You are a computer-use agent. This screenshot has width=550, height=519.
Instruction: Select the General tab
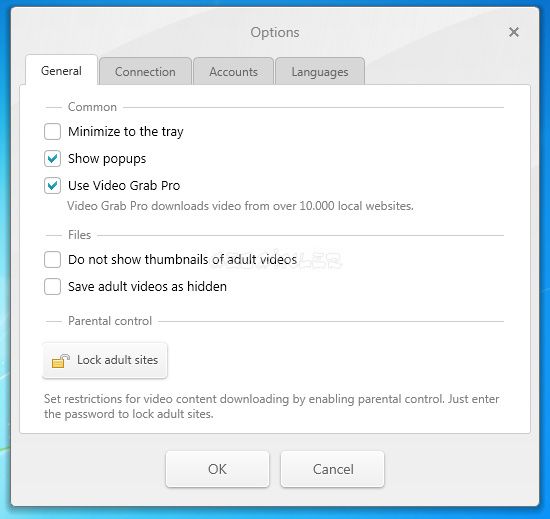tap(61, 70)
